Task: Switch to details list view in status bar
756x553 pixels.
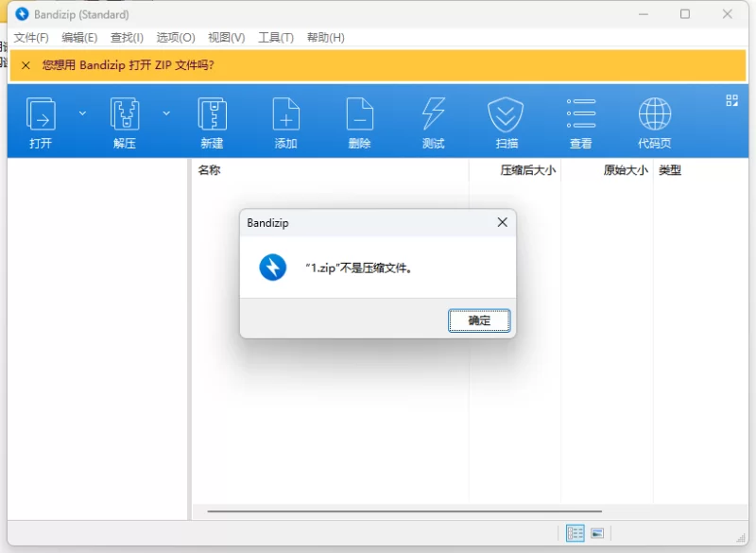Action: pos(575,533)
